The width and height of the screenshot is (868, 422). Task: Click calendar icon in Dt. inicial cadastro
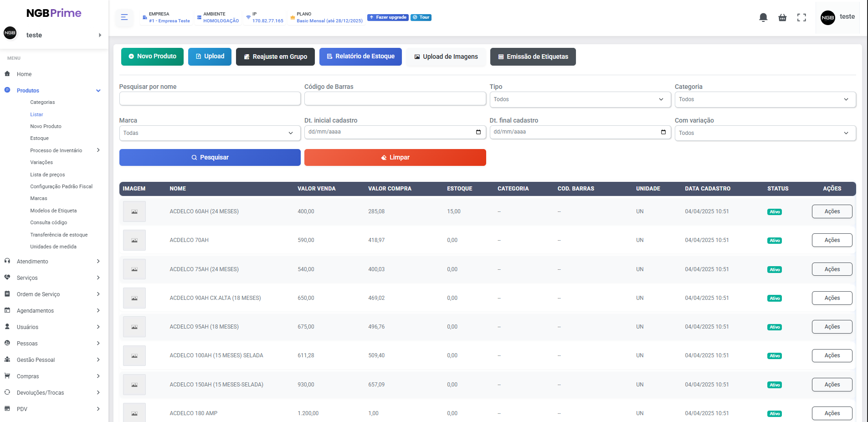pos(478,132)
